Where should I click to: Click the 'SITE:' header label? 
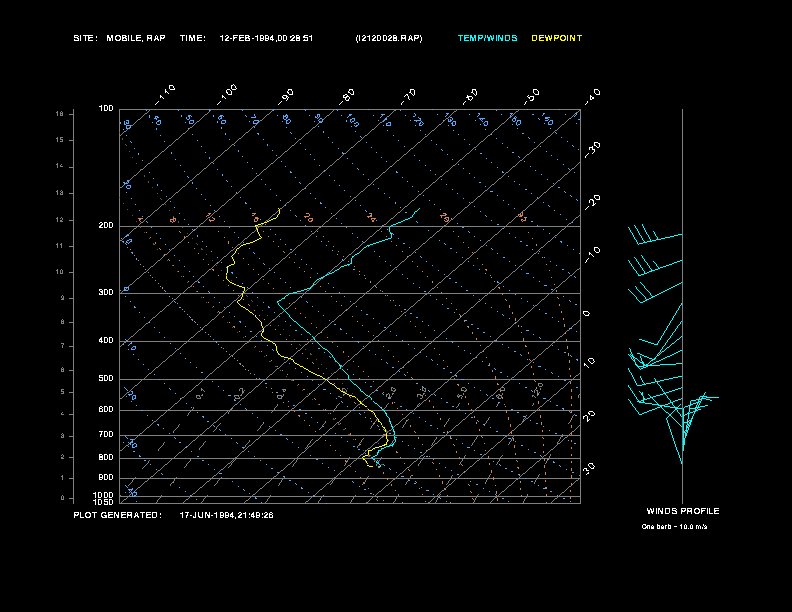coord(85,38)
